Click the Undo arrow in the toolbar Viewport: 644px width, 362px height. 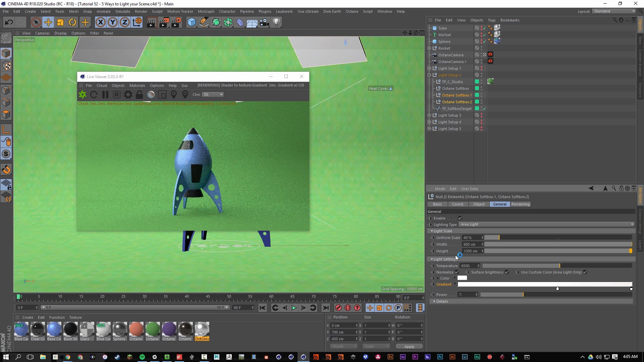click(9, 22)
